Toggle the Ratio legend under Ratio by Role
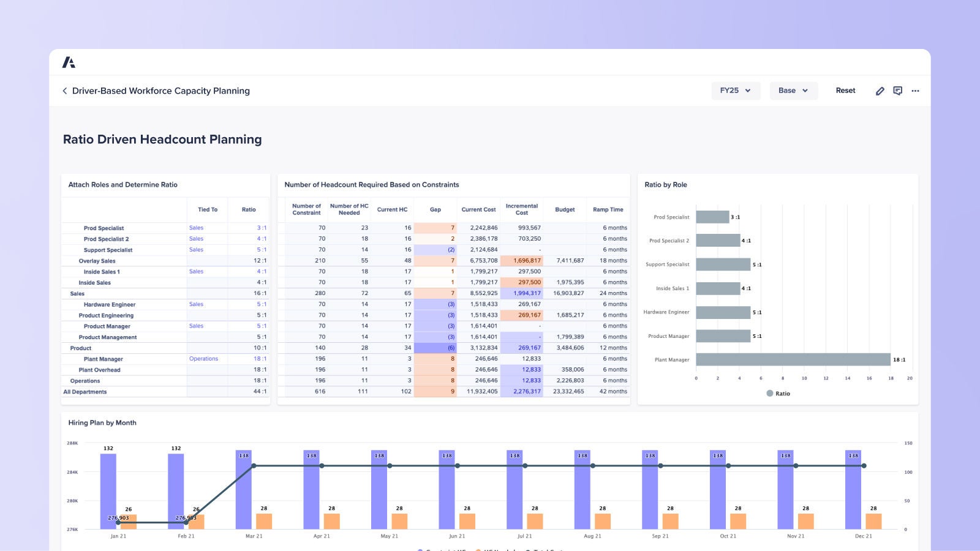 [x=778, y=393]
